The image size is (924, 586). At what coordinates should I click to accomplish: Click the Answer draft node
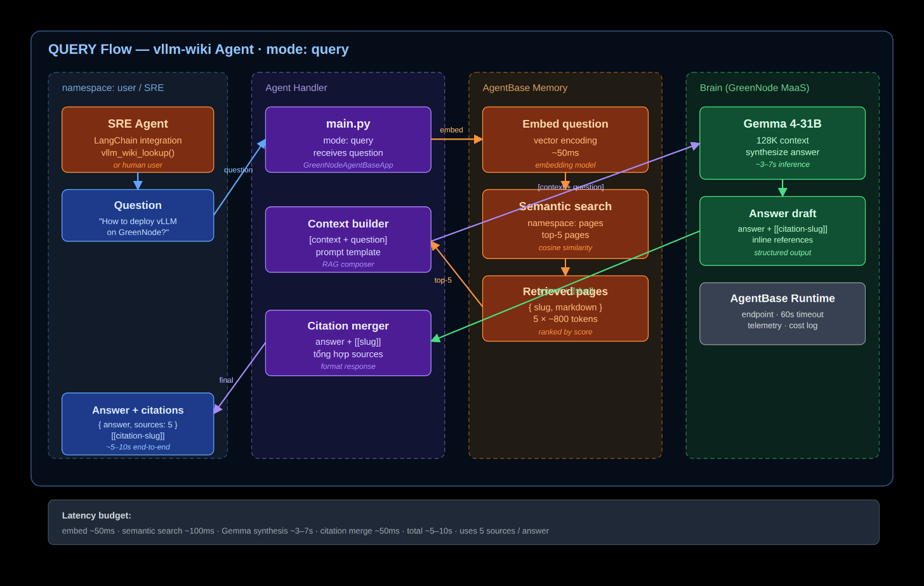(782, 231)
